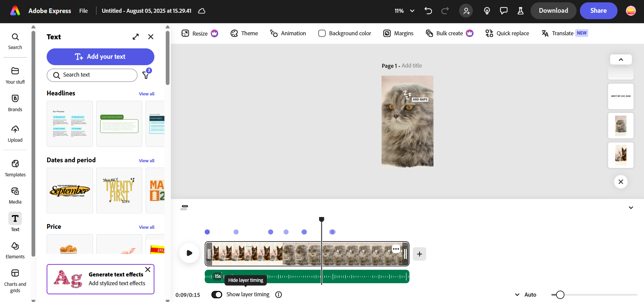This screenshot has height=302, width=644.
Task: Toggle the Show layer timing switch
Action: click(217, 295)
